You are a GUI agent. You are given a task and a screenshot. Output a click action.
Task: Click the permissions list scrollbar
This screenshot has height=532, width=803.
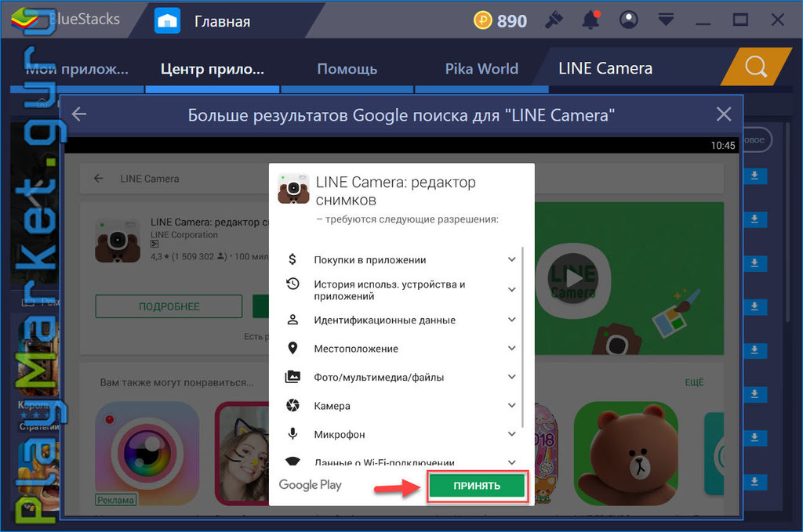pyautogui.click(x=521, y=338)
